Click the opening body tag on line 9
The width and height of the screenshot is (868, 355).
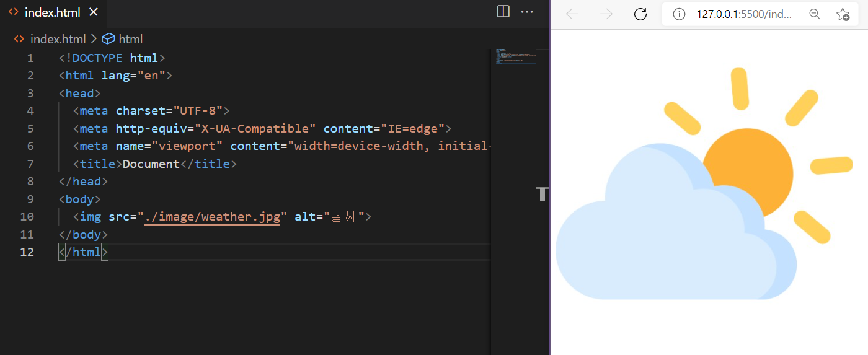(x=79, y=199)
